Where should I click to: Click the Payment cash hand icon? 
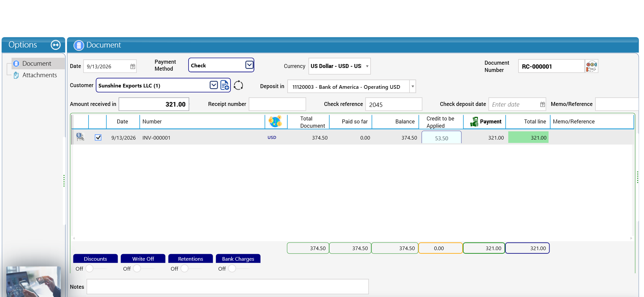[x=474, y=121]
